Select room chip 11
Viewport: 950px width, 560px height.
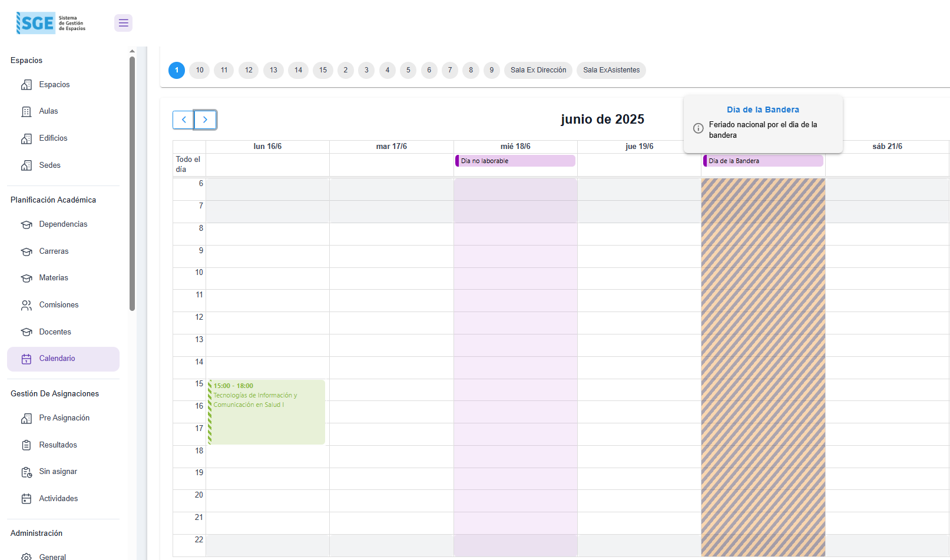pyautogui.click(x=224, y=70)
